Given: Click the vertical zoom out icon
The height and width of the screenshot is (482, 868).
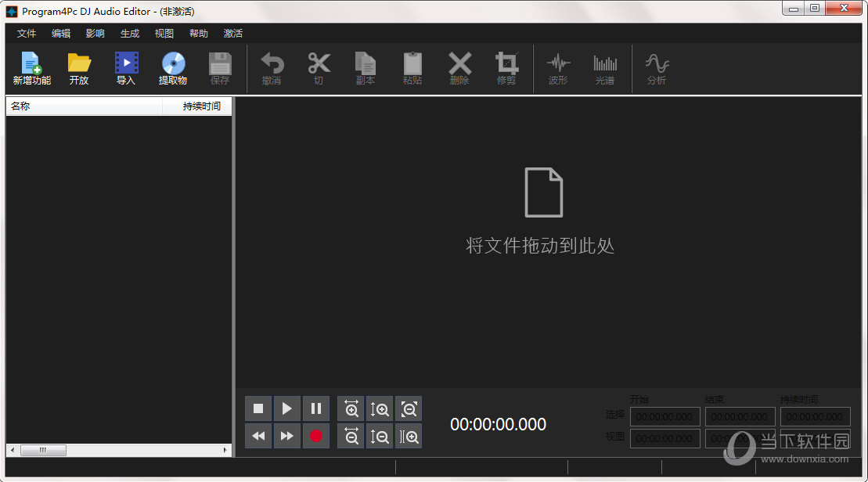Looking at the screenshot, I should (379, 436).
